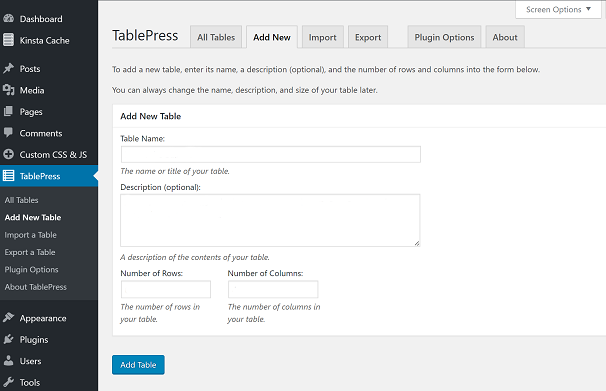Click the description textarea resize handle
The width and height of the screenshot is (606, 391).
tap(417, 243)
